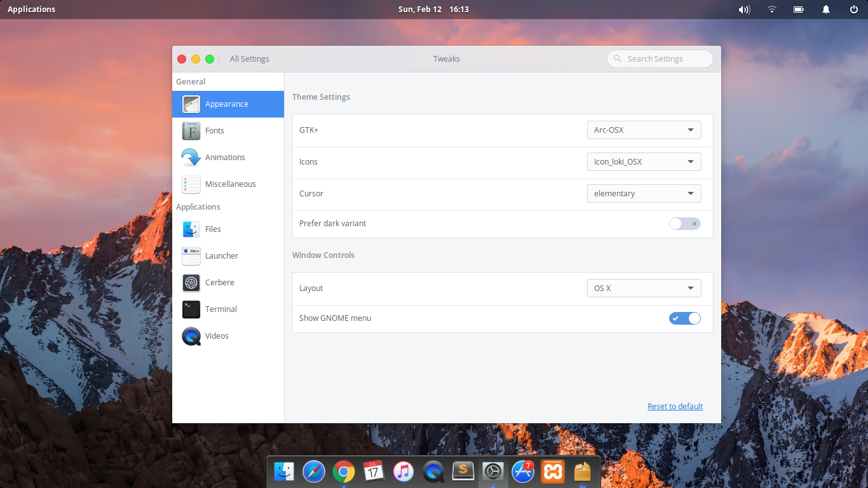Image resolution: width=868 pixels, height=488 pixels.
Task: Launch XAMPP orange icon in dock
Action: click(553, 471)
